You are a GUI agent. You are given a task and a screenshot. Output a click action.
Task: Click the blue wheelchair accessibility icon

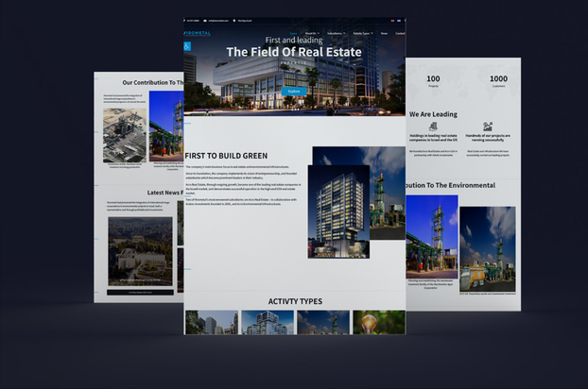187,46
